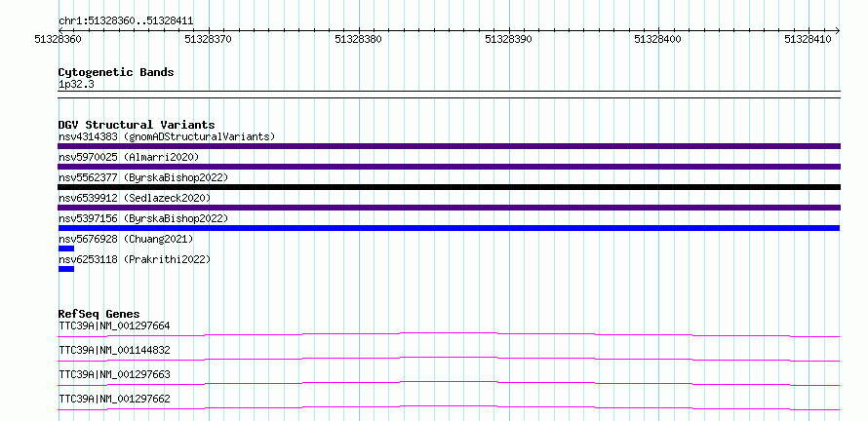
Task: Click the 1p32.3 band label
Action: tap(76, 84)
